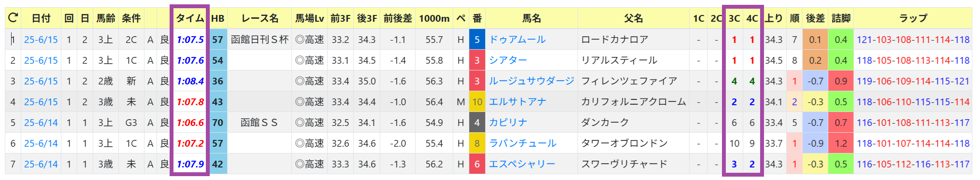Viewport: 980px width, 180px height.
Task: Click HB value 70 cell
Action: pos(217,123)
